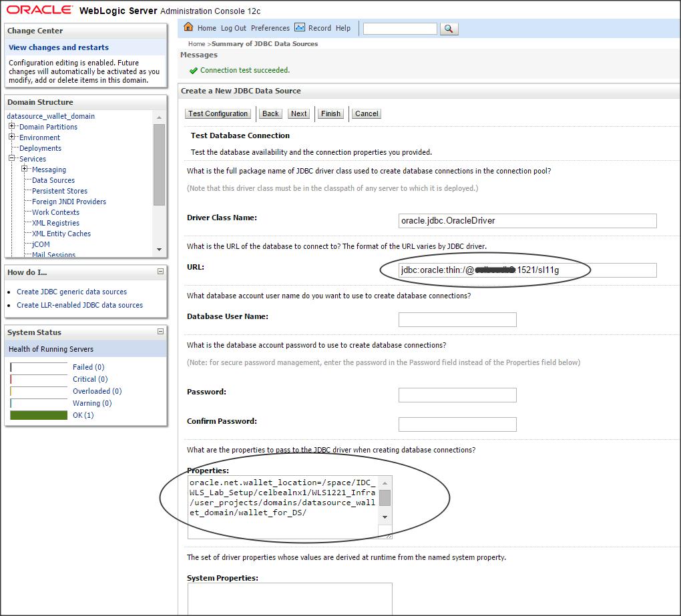Image resolution: width=681 pixels, height=616 pixels.
Task: Expand the Messaging tree node
Action: [24, 169]
